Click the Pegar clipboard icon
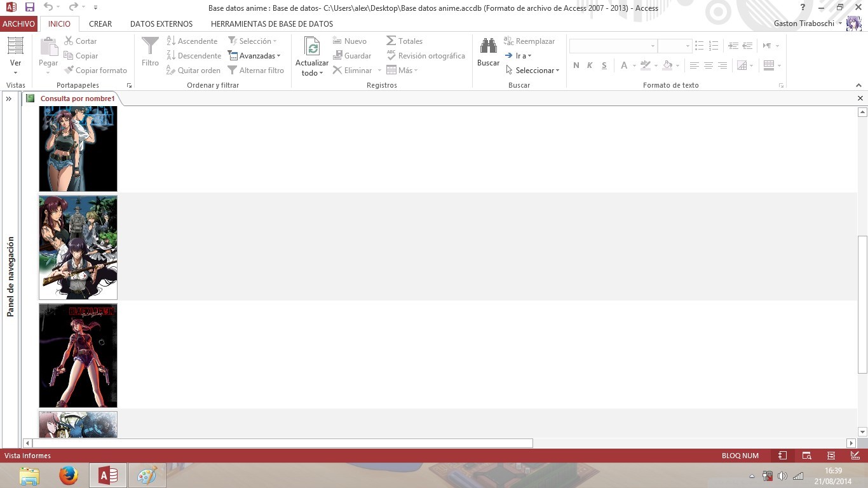The width and height of the screenshot is (868, 488). tap(48, 46)
